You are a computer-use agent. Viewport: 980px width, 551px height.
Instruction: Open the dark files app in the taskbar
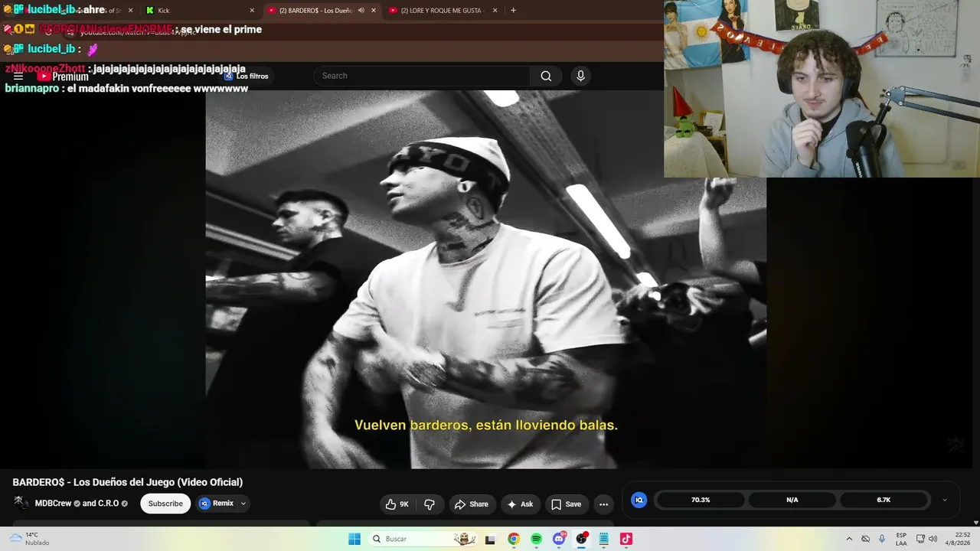pos(491,539)
